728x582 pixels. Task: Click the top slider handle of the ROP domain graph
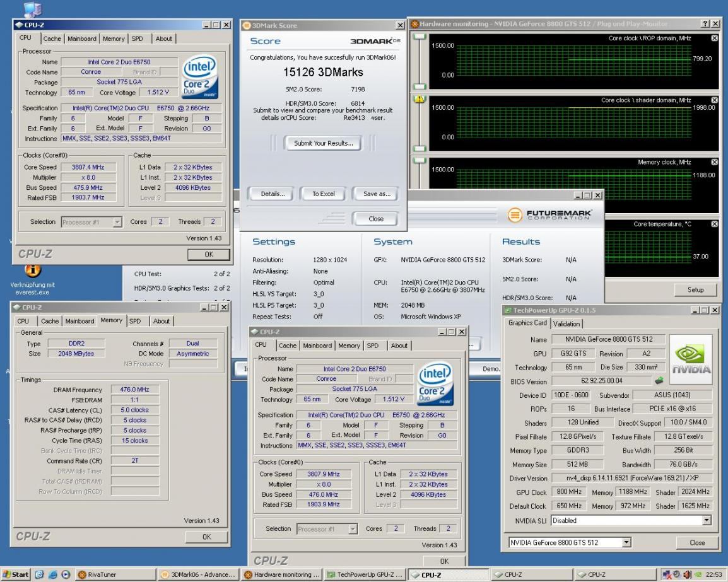tap(420, 37)
